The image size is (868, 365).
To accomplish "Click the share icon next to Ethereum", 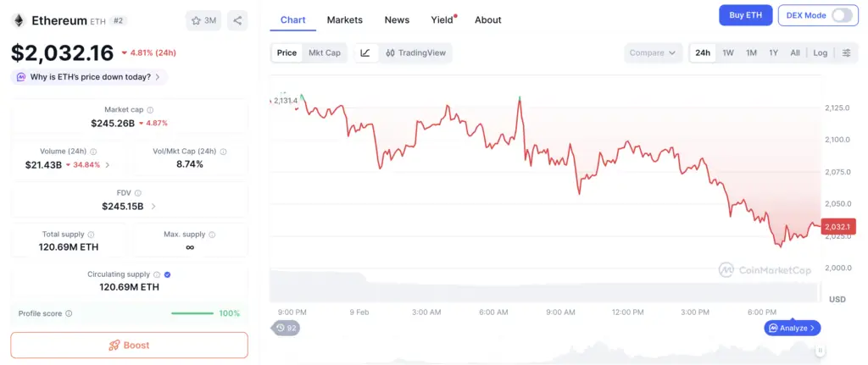I will pyautogui.click(x=237, y=20).
